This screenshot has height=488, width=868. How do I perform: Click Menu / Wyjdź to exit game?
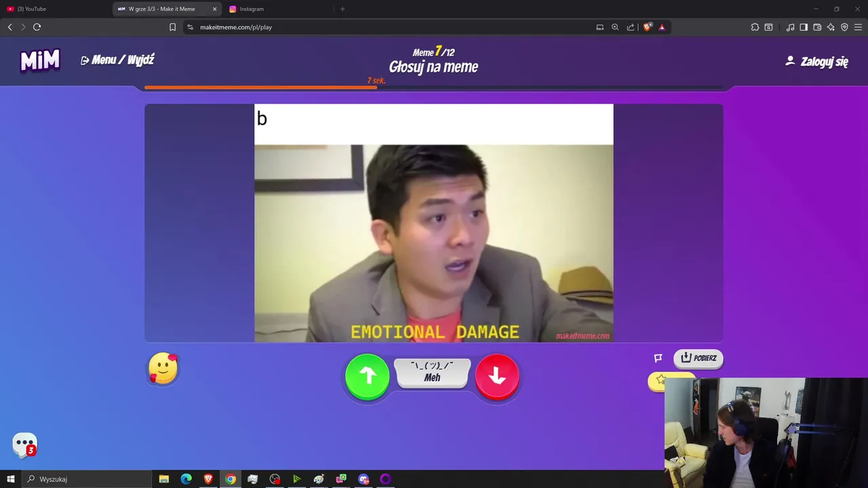[x=117, y=60]
